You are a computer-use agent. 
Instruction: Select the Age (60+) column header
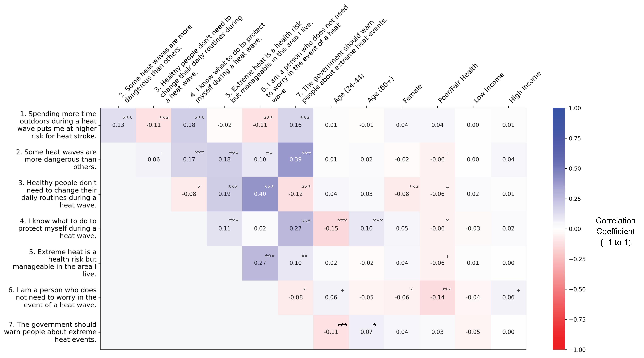point(380,90)
